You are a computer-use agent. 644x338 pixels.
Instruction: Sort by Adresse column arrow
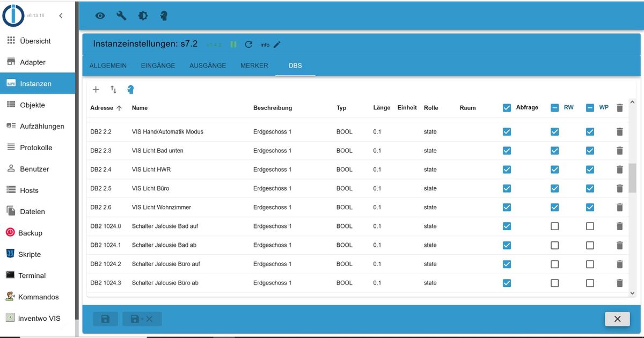[x=119, y=108]
